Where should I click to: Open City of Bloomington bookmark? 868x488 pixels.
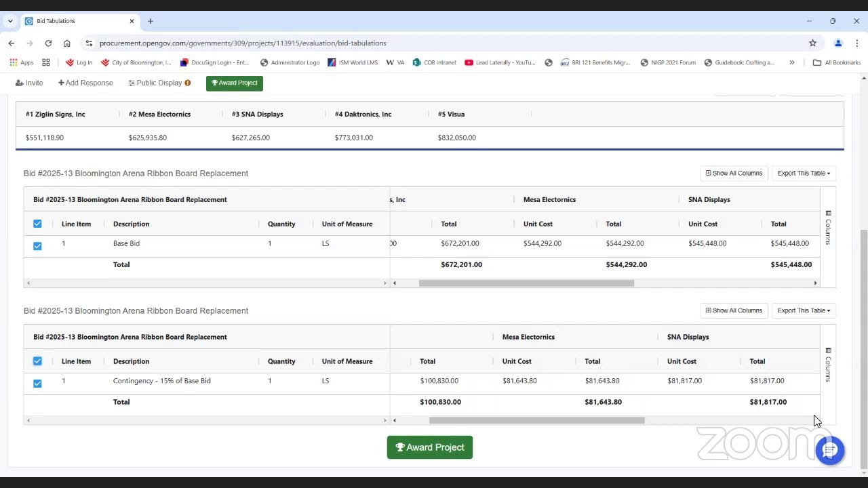pos(136,62)
